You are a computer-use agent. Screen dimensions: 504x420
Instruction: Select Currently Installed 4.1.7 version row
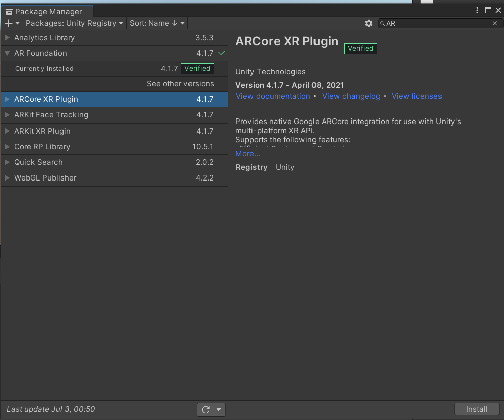(x=114, y=69)
